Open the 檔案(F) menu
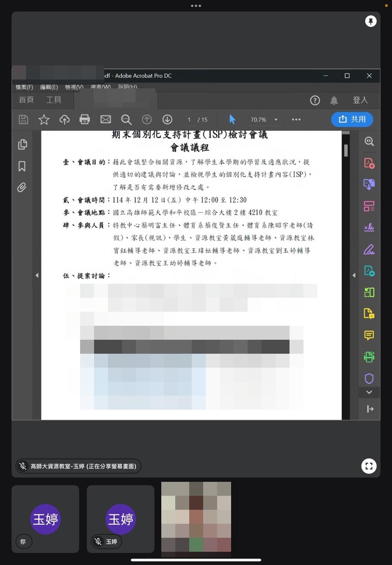 point(24,87)
